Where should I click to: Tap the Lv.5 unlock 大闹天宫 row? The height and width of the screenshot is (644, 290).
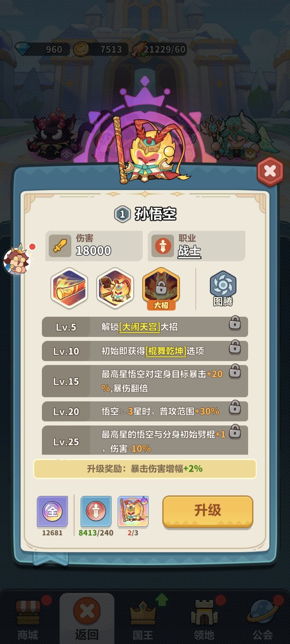(x=145, y=326)
